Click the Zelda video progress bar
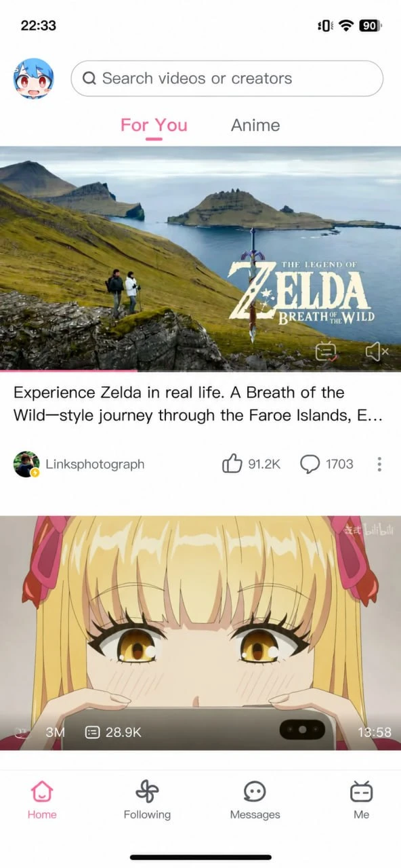The width and height of the screenshot is (401, 868). 200,370
